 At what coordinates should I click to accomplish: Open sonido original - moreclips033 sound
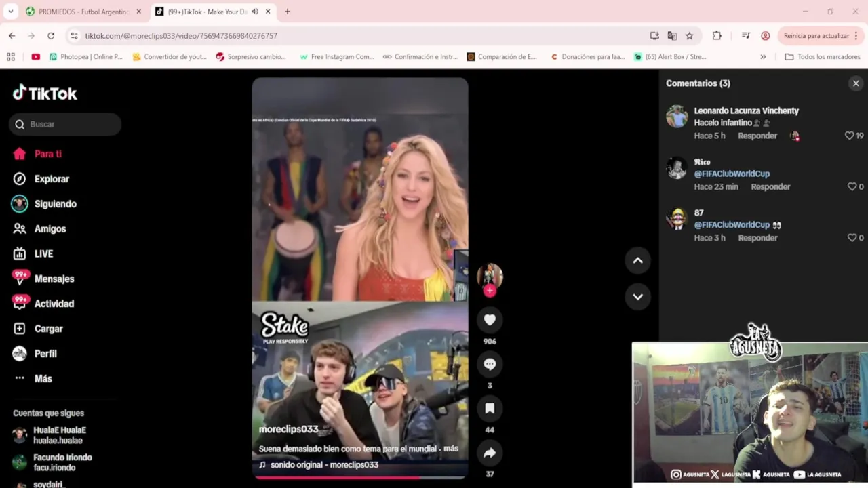click(x=319, y=465)
